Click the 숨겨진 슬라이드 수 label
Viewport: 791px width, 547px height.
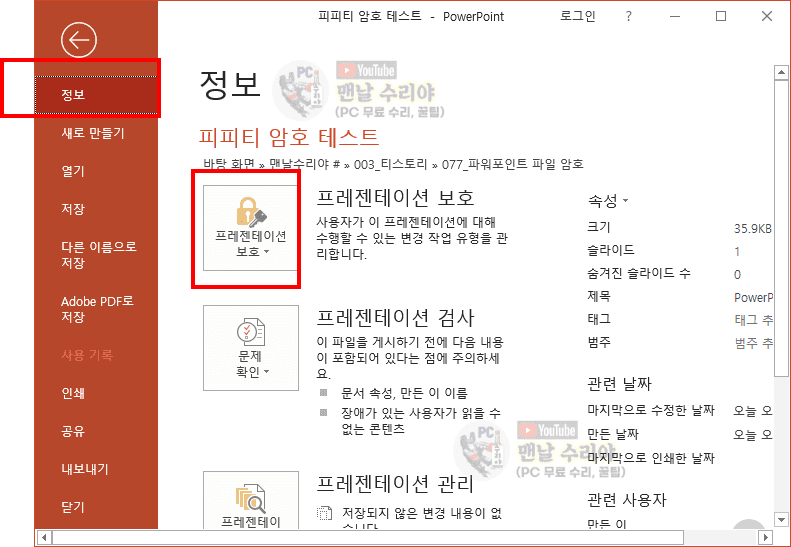tap(639, 274)
